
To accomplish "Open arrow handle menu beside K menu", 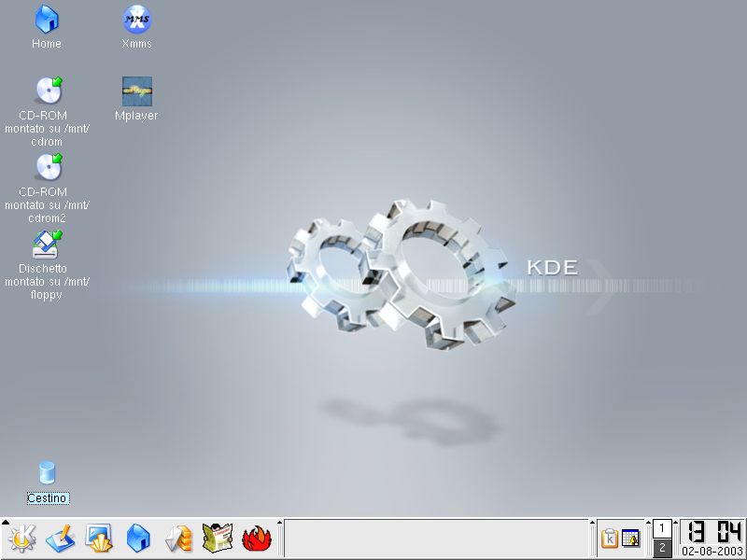I will pos(6,523).
